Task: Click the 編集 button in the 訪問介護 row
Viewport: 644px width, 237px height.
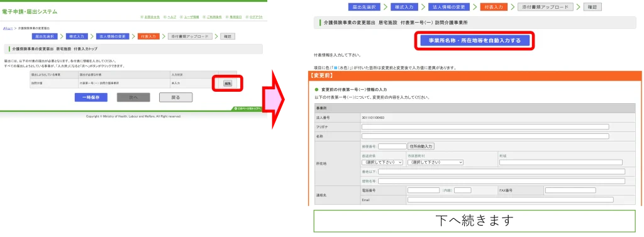Action: (228, 83)
